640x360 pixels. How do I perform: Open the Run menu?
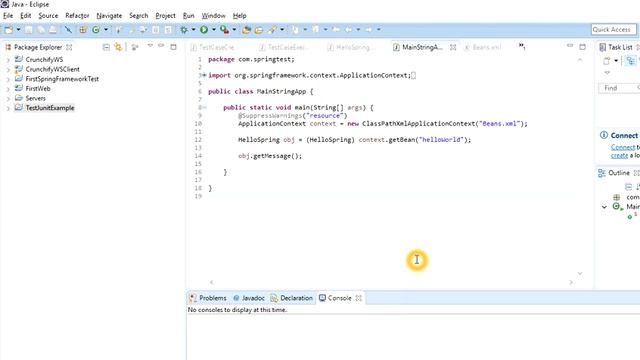tap(189, 16)
